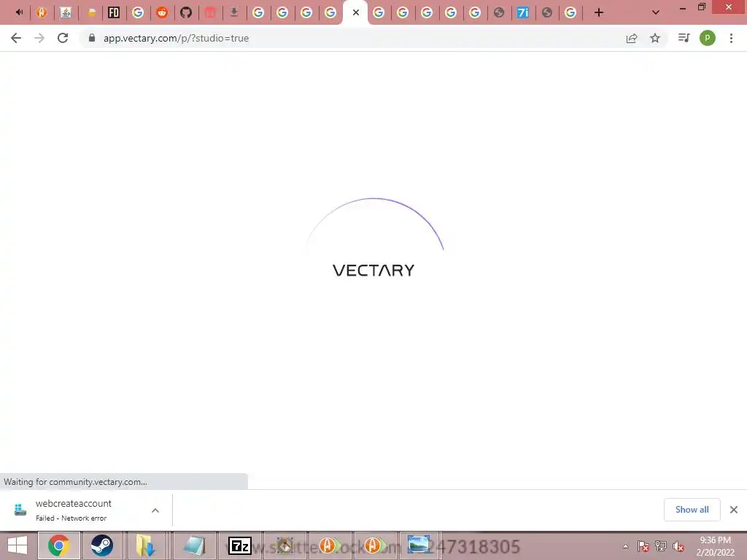The image size is (747, 560).
Task: Switch to the download-arrow tab
Action: click(x=234, y=13)
